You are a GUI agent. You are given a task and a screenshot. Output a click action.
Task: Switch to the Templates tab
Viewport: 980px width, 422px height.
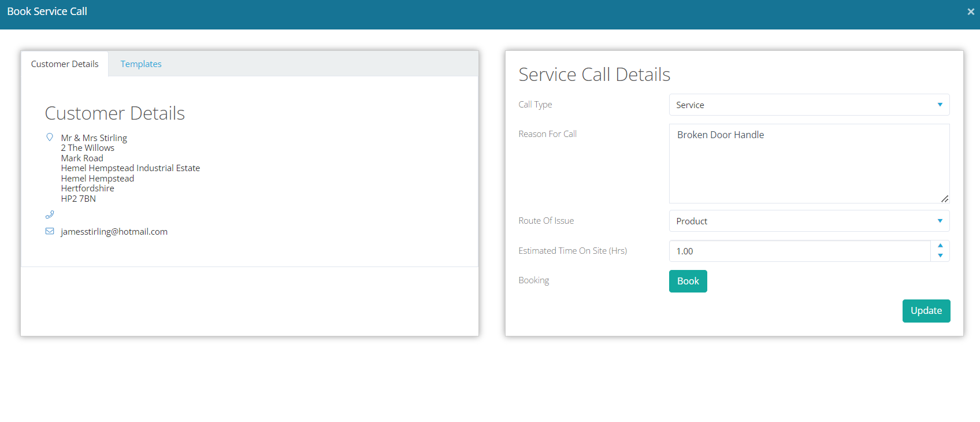140,64
